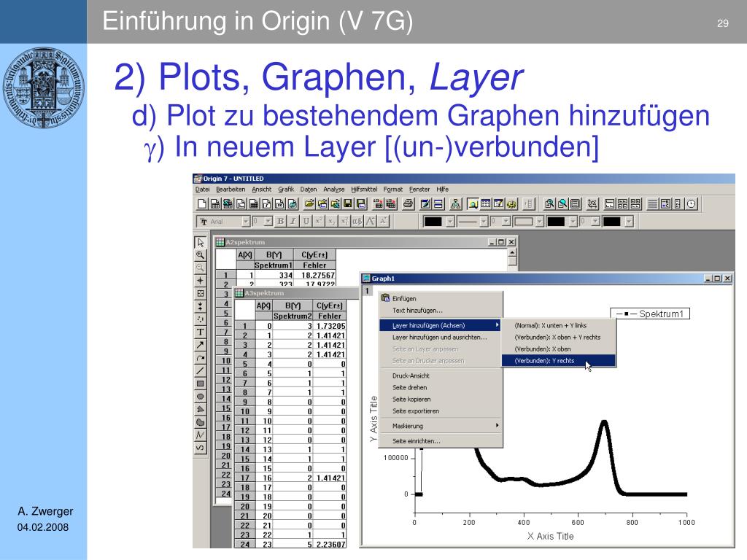The image size is (747, 560).
Task: Choose (Normal): X unten + Y links
Action: (x=559, y=326)
